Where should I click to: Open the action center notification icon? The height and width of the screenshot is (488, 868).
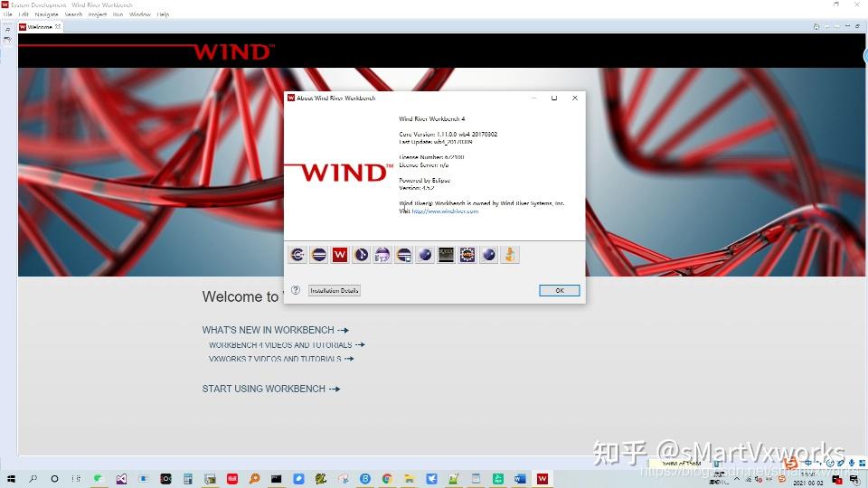pos(854,479)
